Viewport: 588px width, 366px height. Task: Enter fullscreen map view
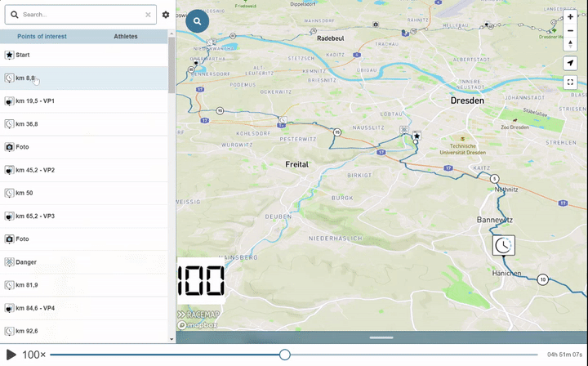[570, 82]
